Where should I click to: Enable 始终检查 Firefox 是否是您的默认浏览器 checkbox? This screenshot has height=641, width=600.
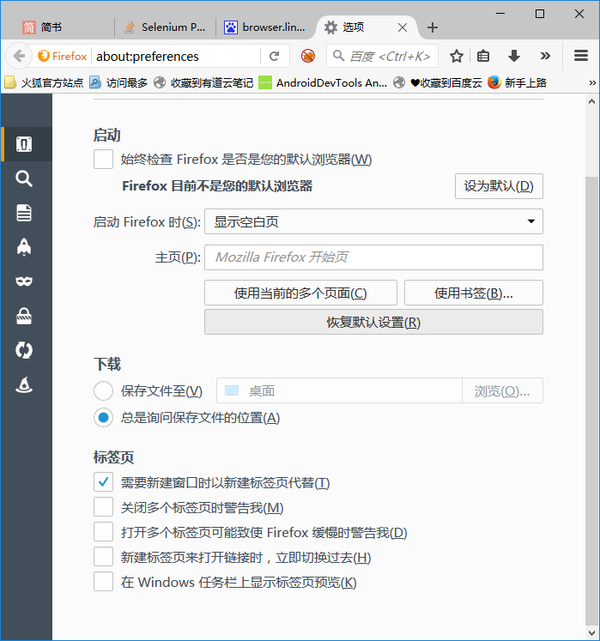pos(103,159)
